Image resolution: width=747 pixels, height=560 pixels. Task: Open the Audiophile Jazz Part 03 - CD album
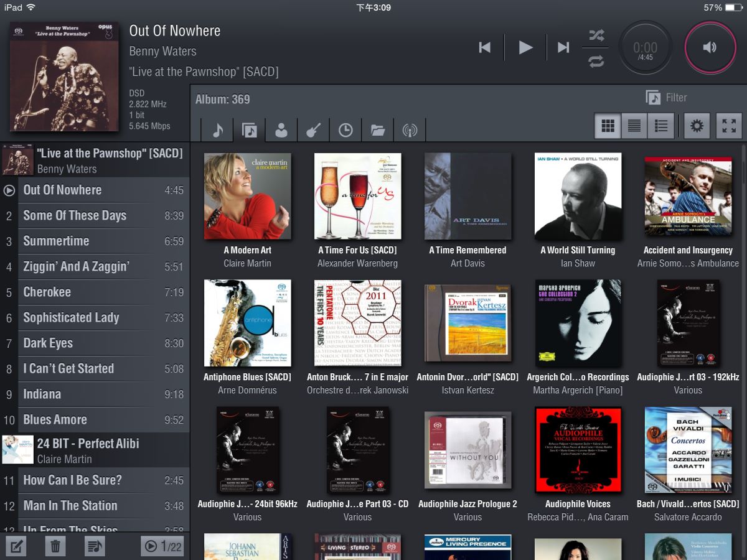(357, 450)
